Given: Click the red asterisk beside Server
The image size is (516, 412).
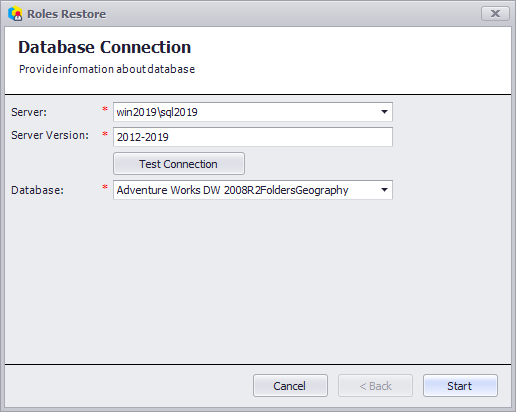Looking at the screenshot, I should tap(105, 109).
